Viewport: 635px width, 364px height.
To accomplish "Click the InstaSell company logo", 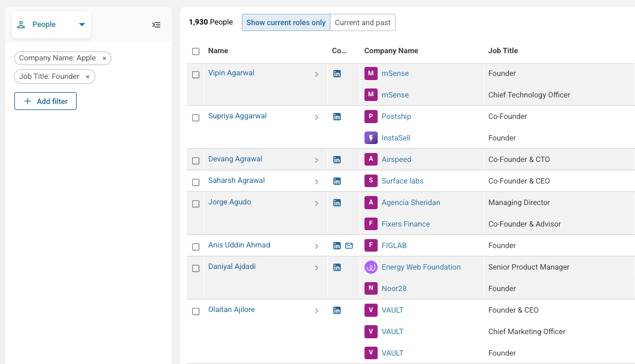I will [371, 138].
